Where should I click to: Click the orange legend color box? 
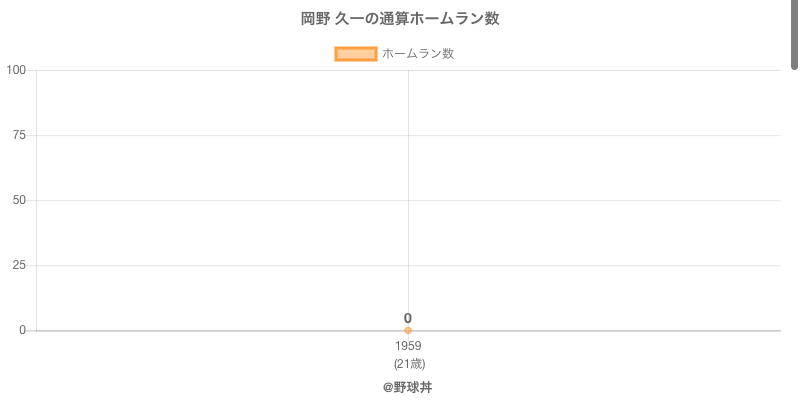[355, 54]
